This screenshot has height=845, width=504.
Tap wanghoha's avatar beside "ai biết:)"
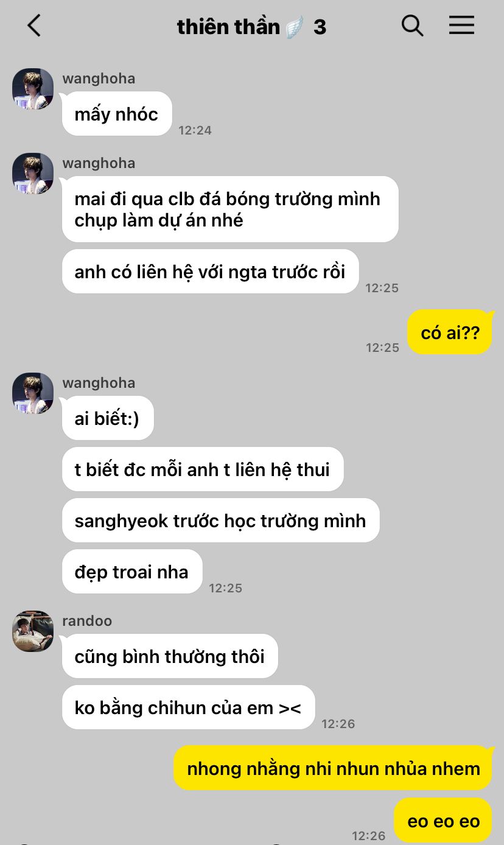(x=33, y=393)
